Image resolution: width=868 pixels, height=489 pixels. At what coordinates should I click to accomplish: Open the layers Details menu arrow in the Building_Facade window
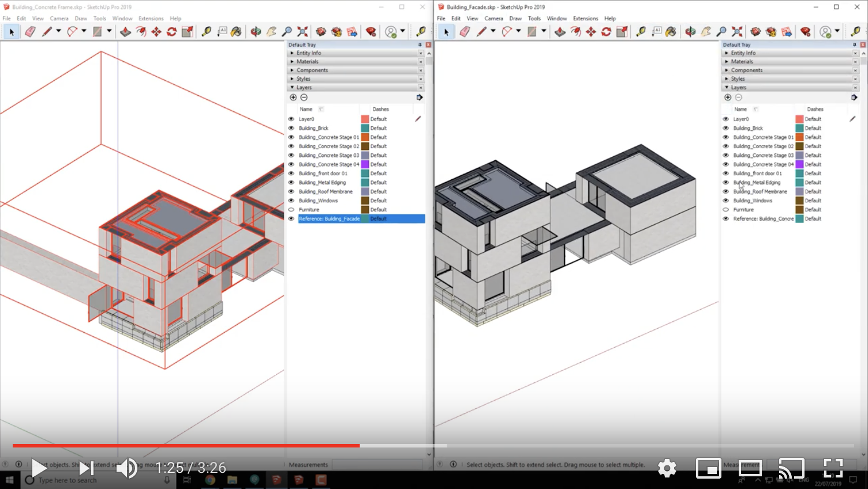click(x=854, y=97)
